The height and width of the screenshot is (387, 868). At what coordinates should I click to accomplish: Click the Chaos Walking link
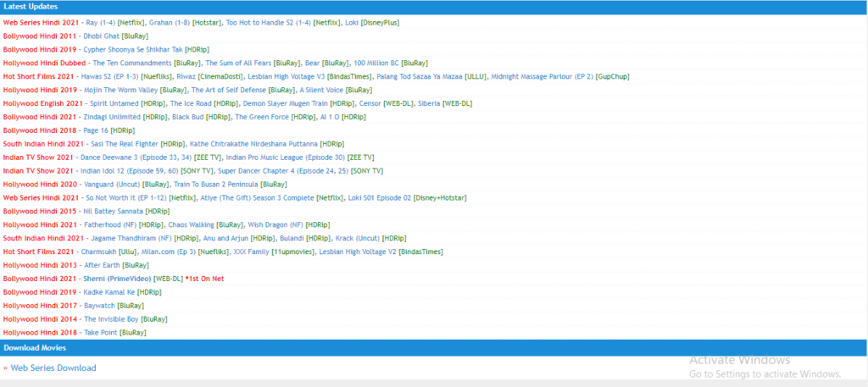pos(191,224)
